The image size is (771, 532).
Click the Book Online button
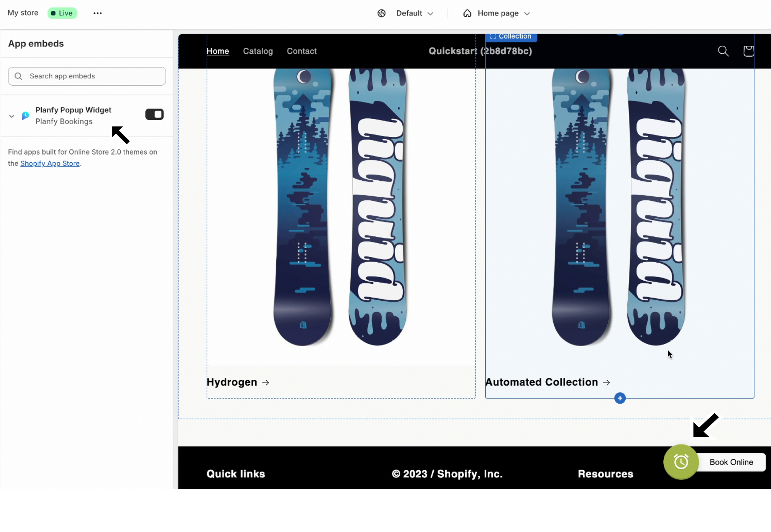point(731,462)
